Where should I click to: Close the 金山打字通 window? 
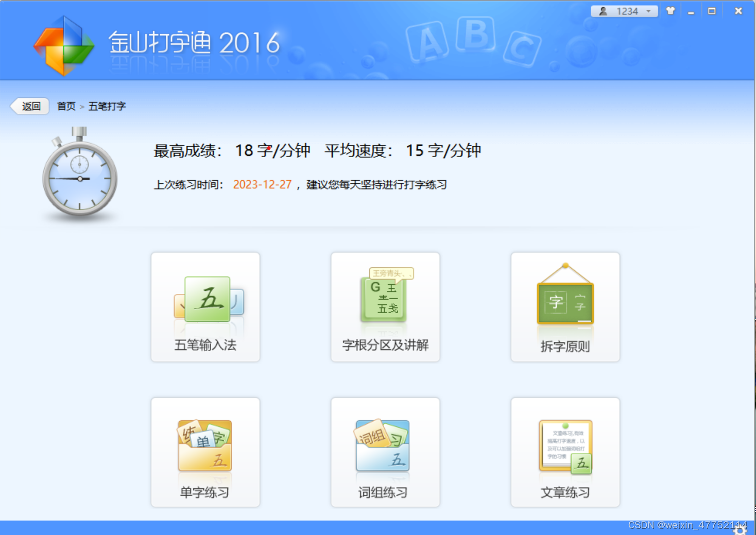coord(738,11)
